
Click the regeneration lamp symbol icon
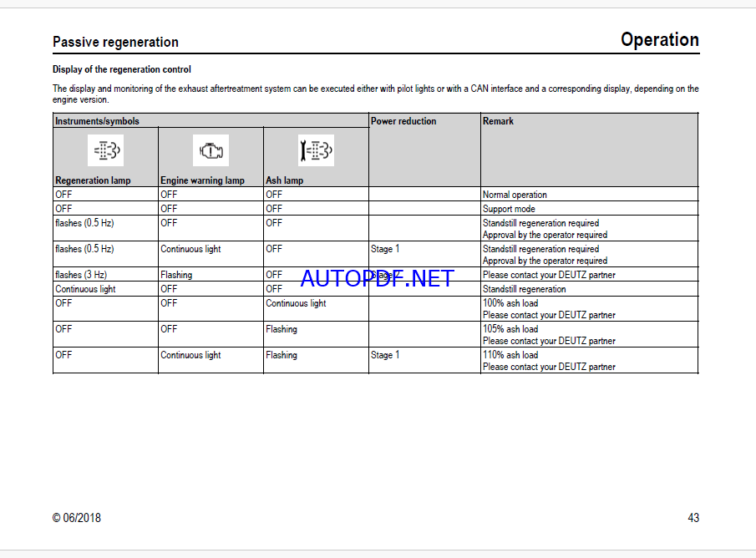106,150
